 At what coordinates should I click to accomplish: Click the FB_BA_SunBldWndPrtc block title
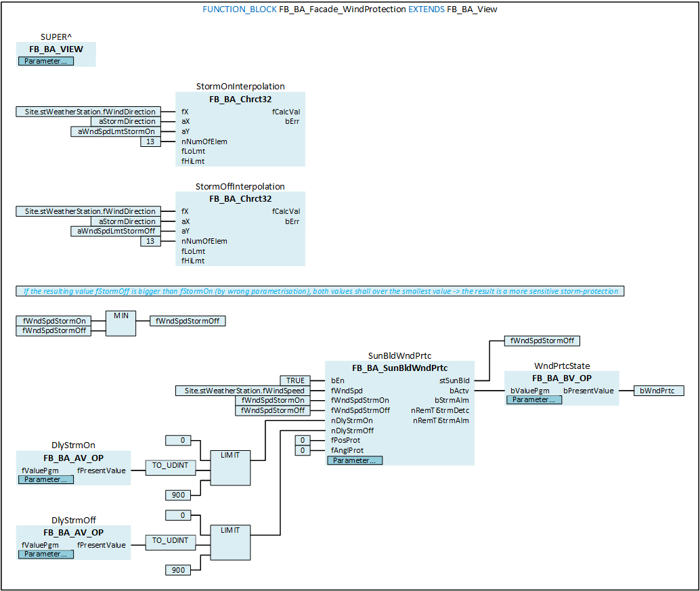(399, 368)
